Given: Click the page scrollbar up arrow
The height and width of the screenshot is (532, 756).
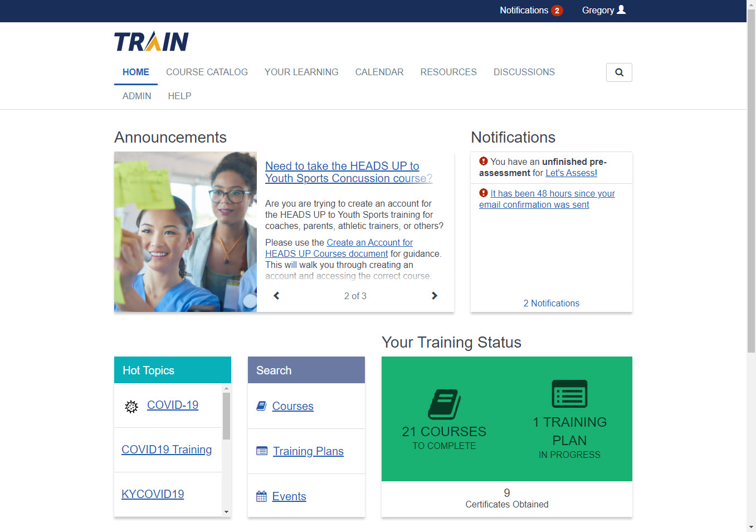Looking at the screenshot, I should point(751,4).
